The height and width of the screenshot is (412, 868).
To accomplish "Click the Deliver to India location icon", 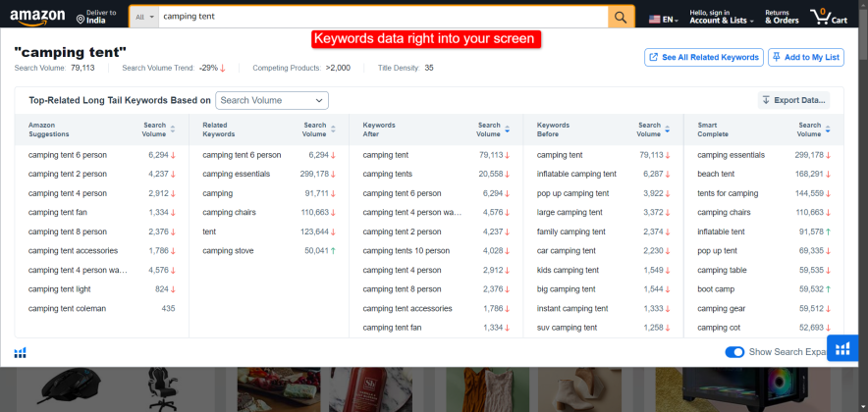I will click(x=81, y=20).
